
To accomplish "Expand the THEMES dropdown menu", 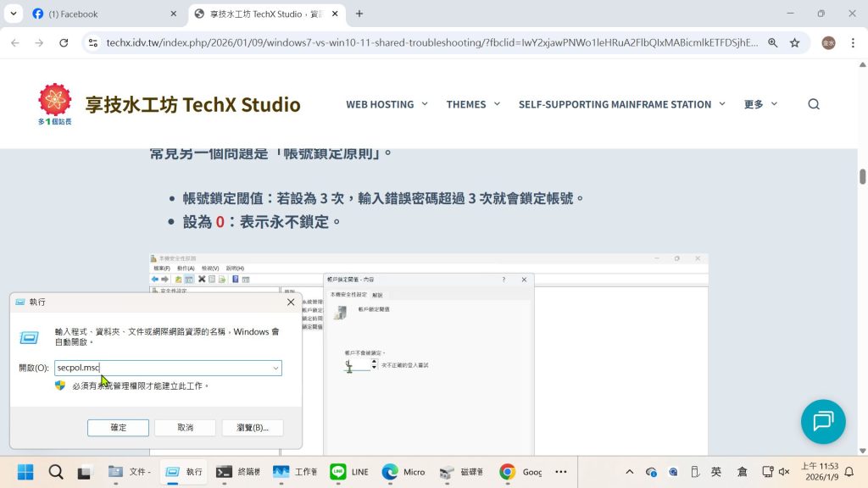I will (x=473, y=104).
